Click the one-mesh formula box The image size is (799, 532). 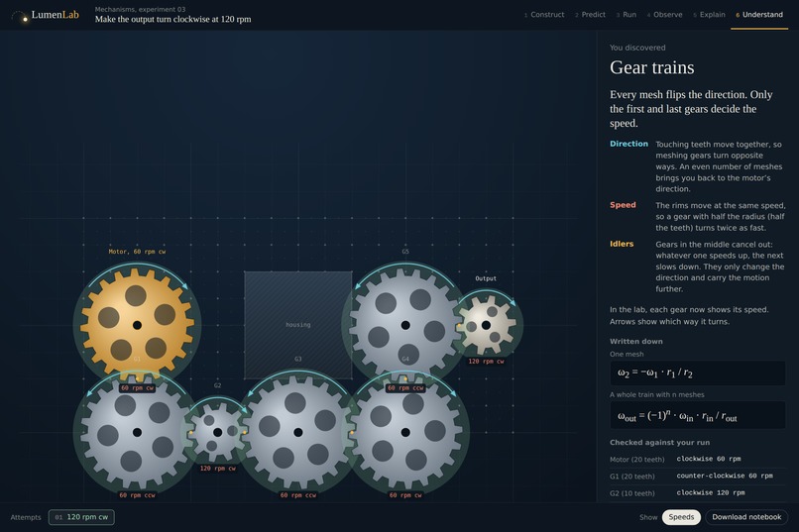click(697, 373)
